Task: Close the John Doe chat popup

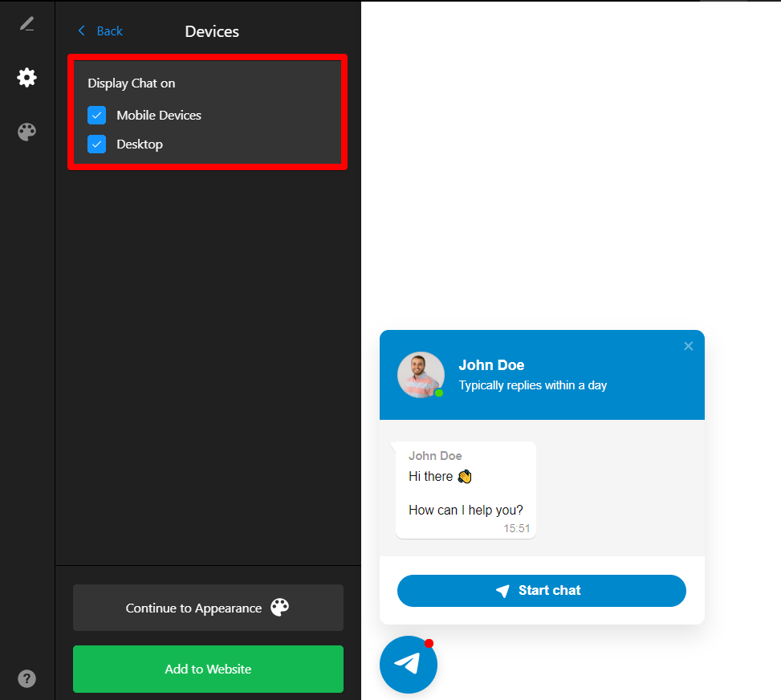Action: coord(689,346)
